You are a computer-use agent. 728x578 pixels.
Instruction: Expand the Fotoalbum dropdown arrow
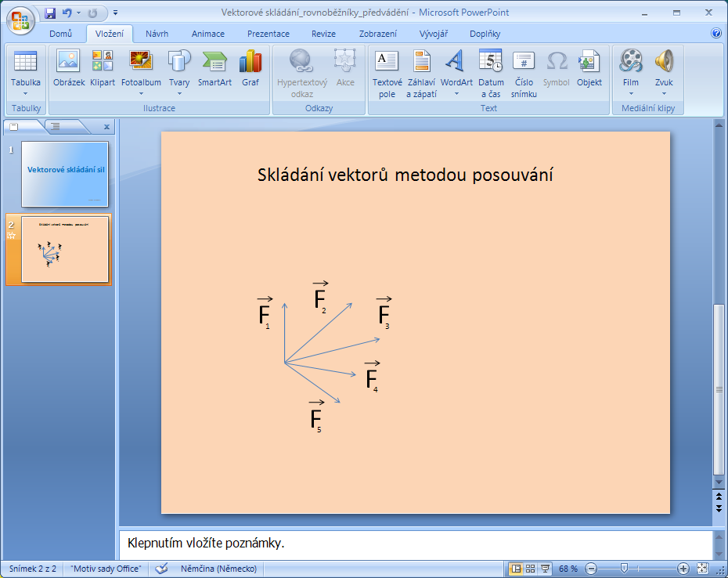click(x=141, y=94)
